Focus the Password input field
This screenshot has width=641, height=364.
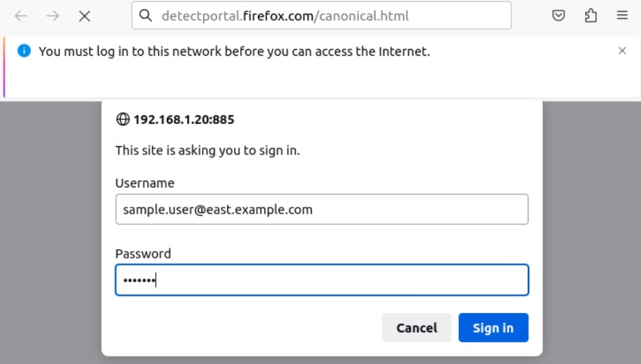(x=322, y=280)
